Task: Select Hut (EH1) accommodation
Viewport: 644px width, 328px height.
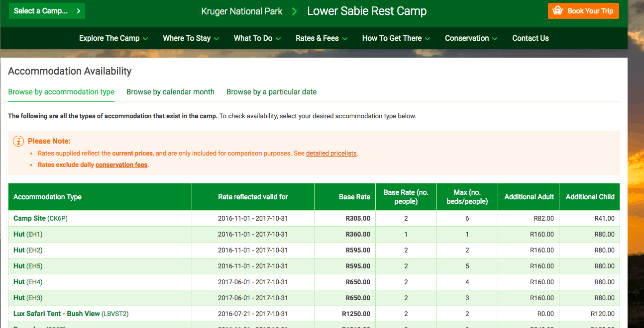Action: pos(28,234)
